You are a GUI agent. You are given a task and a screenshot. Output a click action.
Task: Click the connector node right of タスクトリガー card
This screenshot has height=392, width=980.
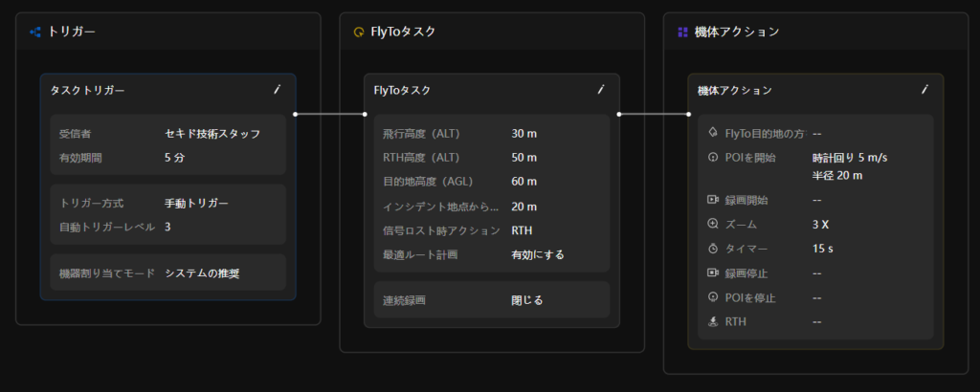(296, 114)
